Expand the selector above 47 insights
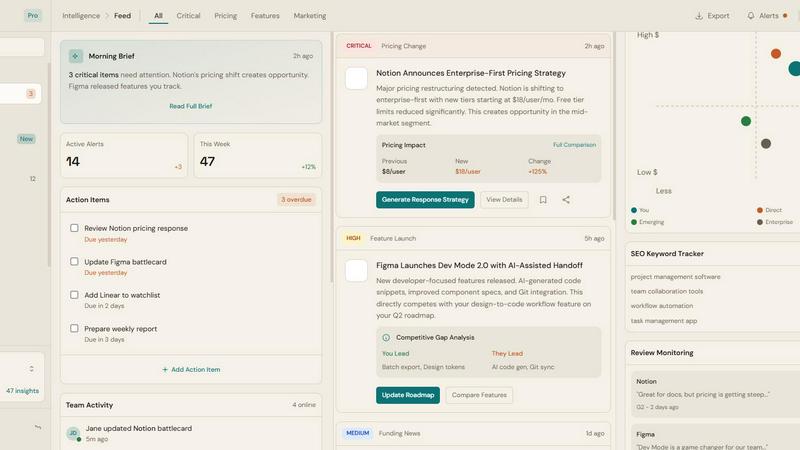The height and width of the screenshot is (450, 800). [x=31, y=369]
